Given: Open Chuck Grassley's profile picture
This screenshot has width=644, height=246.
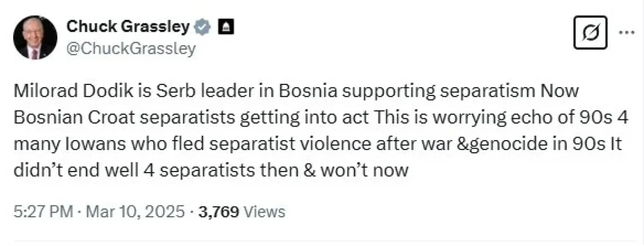Looking at the screenshot, I should 35,37.
